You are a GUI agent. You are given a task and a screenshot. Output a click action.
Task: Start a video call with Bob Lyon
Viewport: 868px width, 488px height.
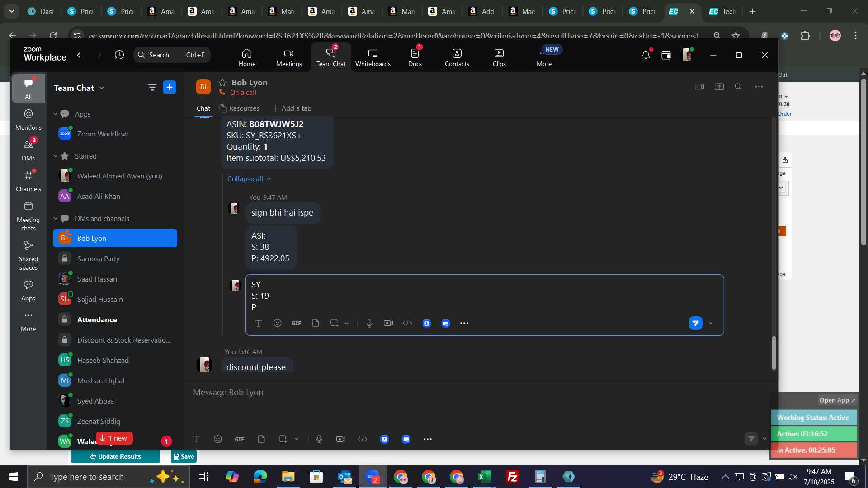699,87
